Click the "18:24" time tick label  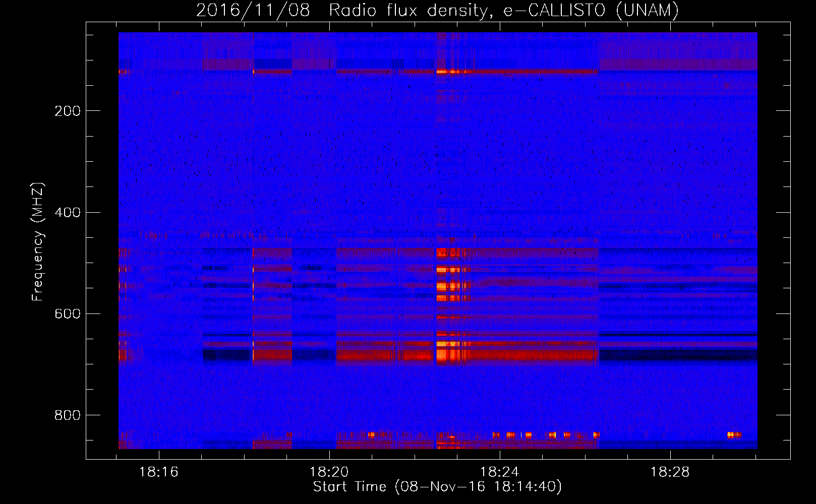[500, 472]
